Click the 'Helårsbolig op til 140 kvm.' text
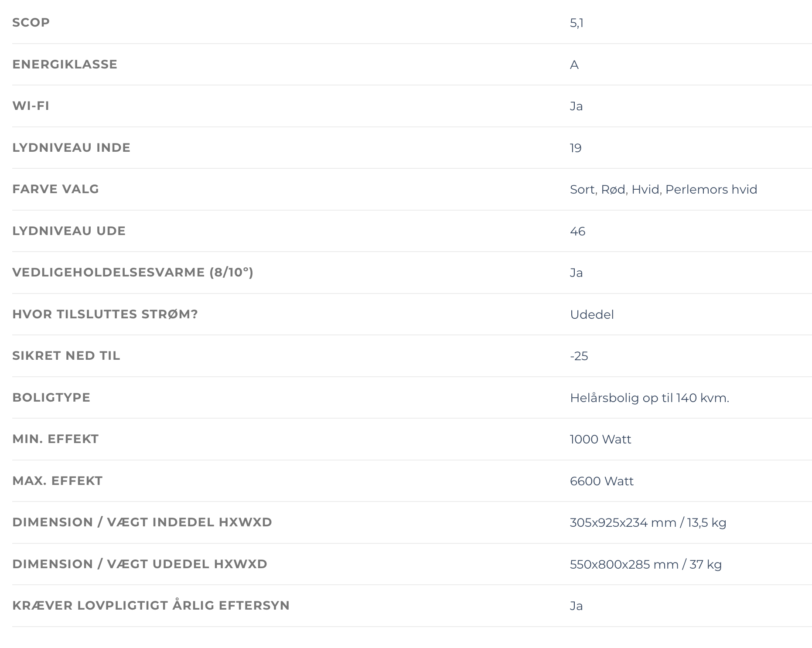Image resolution: width=812 pixels, height=648 pixels. [x=649, y=398]
